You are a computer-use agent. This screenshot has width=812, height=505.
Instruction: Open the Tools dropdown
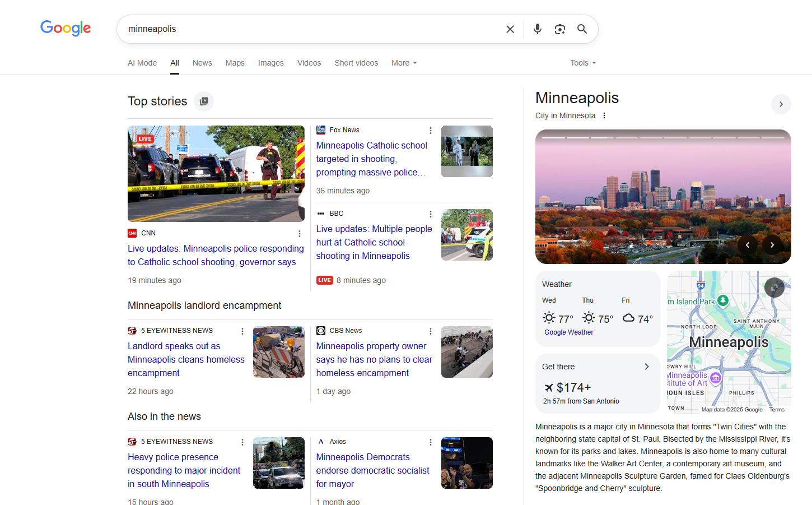coord(583,63)
